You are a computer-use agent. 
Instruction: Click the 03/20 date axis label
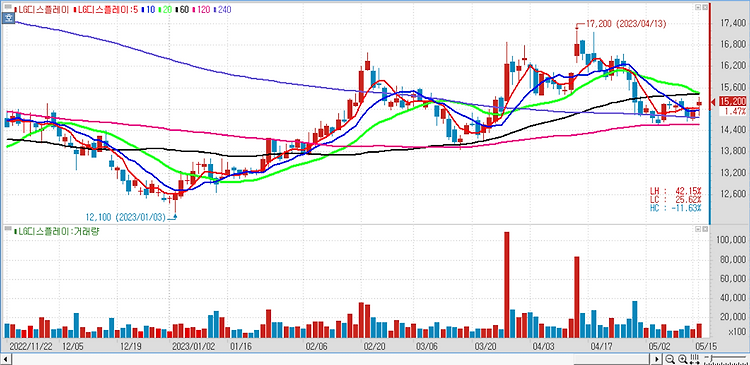(486, 346)
